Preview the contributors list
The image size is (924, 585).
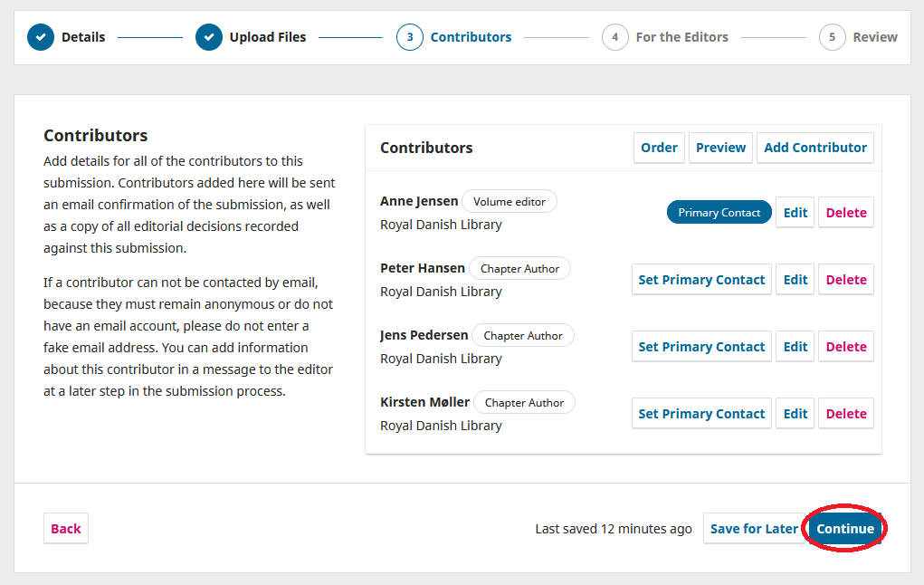pyautogui.click(x=720, y=148)
